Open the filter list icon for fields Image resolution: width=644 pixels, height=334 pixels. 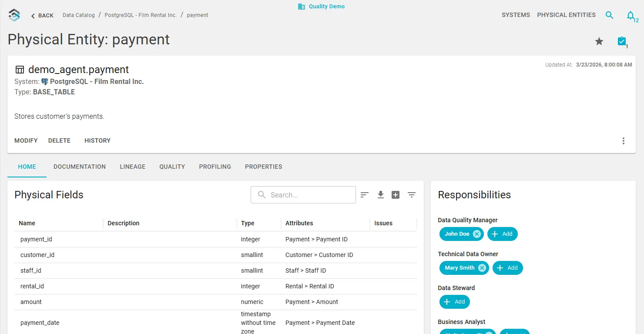point(412,195)
